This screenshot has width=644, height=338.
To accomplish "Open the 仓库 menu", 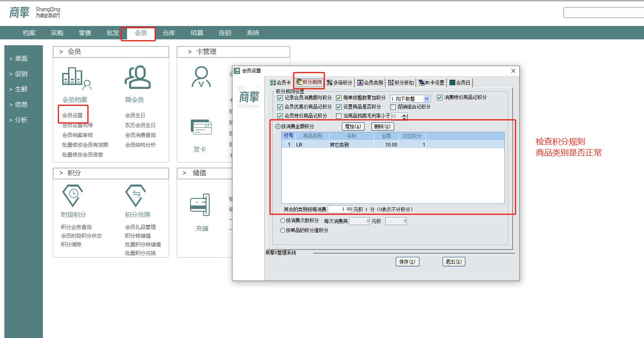I will 169,33.
